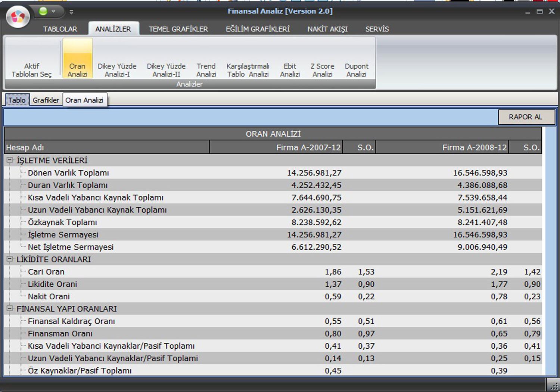The width and height of the screenshot is (560, 392).
Task: Open Karşılaştırmalı Tablo Analizi
Action: coord(248,59)
